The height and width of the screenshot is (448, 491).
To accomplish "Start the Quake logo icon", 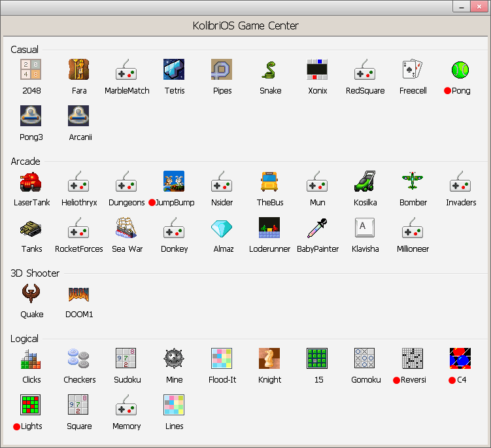I will pyautogui.click(x=31, y=293).
